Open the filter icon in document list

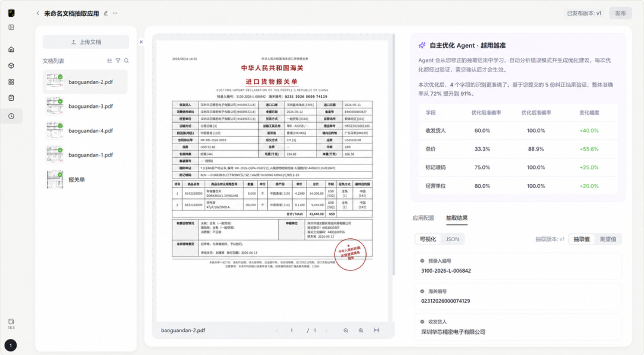pos(118,61)
